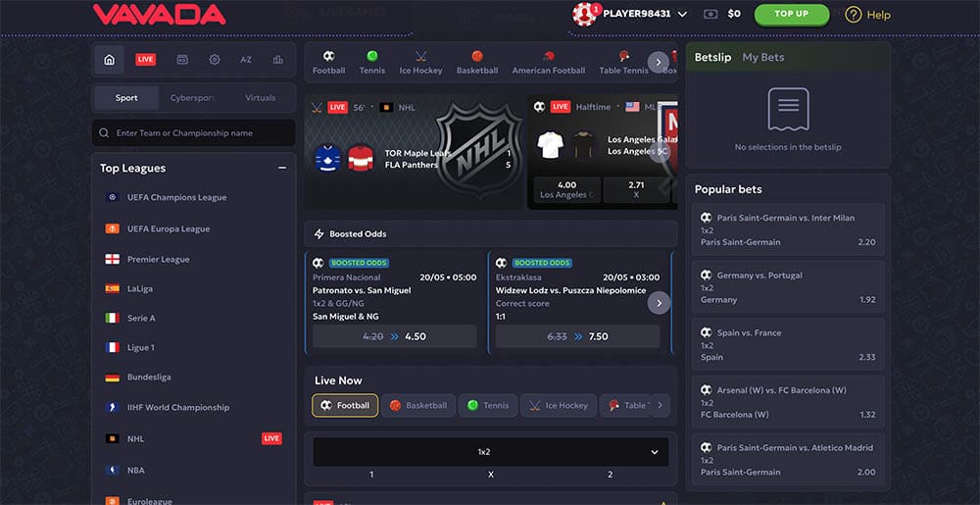Filter Live Now by Tennis

click(x=487, y=405)
